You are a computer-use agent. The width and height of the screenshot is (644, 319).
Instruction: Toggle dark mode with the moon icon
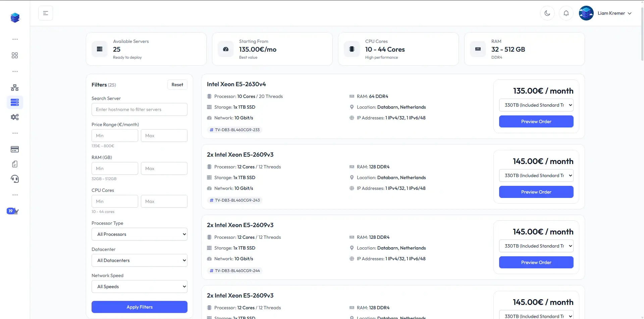[x=547, y=13]
